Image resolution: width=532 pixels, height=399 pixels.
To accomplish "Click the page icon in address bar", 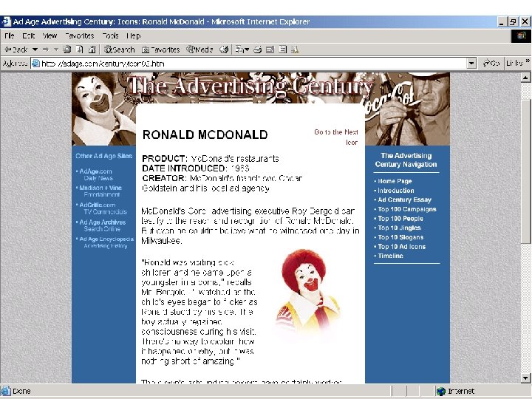I will [35, 64].
